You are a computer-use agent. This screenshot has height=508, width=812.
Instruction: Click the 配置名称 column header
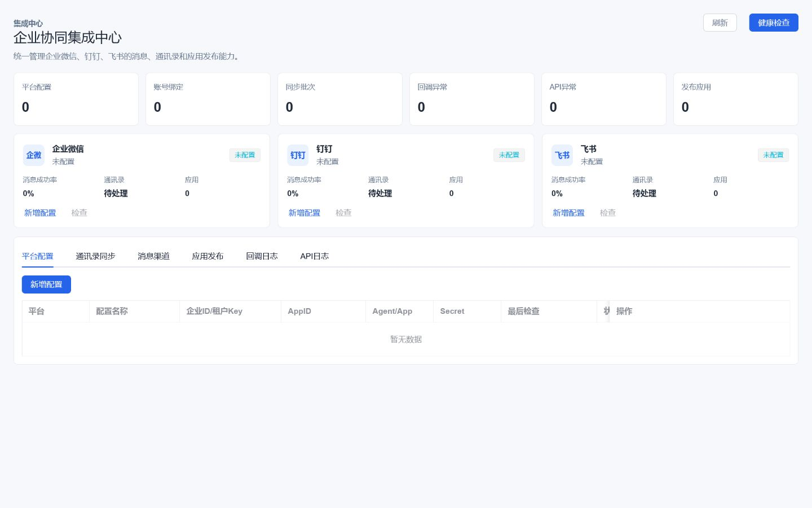click(x=134, y=312)
